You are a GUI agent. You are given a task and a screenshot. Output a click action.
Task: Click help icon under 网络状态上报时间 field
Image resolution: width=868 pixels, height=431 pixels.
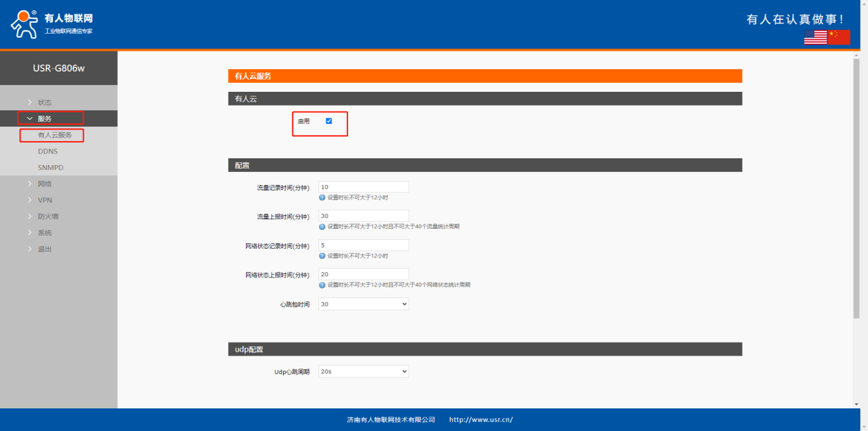pos(322,284)
